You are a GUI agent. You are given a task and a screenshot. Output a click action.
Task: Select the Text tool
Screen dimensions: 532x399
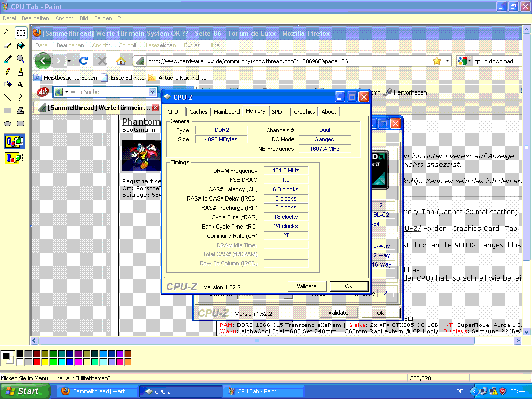(x=21, y=85)
